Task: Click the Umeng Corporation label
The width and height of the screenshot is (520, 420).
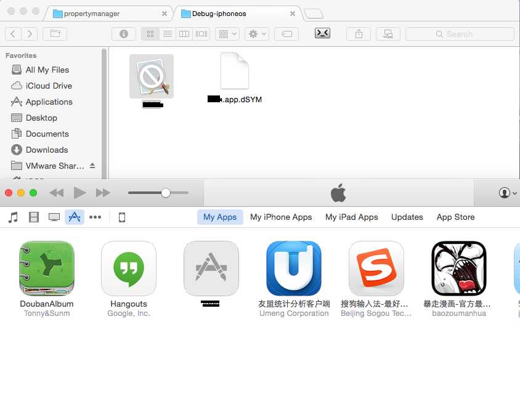Action: pos(294,313)
